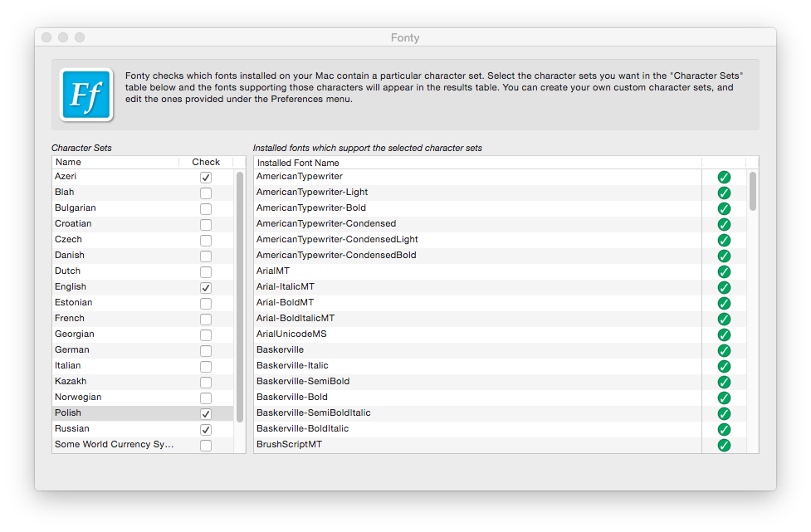Select the Baskerville-SemiBold font name
This screenshot has width=811, height=532.
pos(303,381)
